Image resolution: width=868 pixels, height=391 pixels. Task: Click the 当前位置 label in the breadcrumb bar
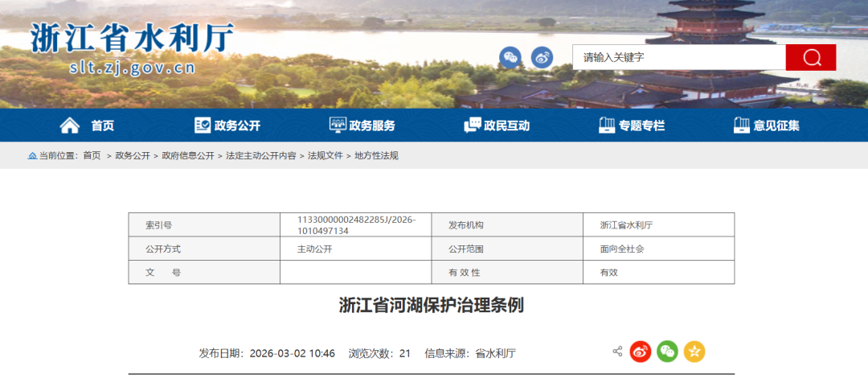click(59, 156)
